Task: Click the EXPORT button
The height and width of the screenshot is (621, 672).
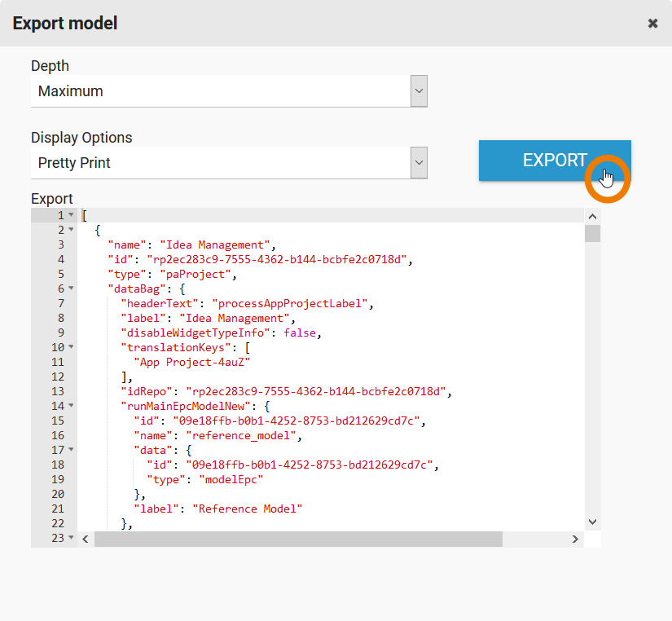Action: [x=554, y=161]
